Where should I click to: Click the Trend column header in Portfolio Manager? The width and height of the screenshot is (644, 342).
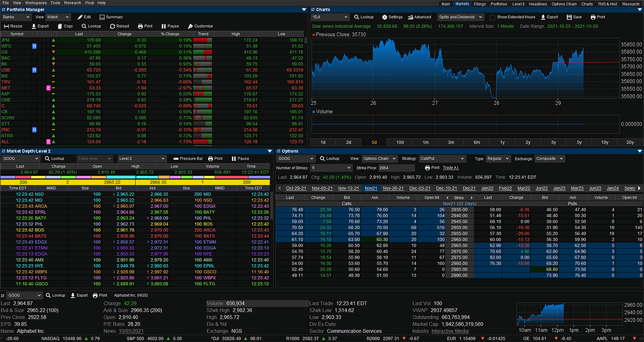pos(203,34)
